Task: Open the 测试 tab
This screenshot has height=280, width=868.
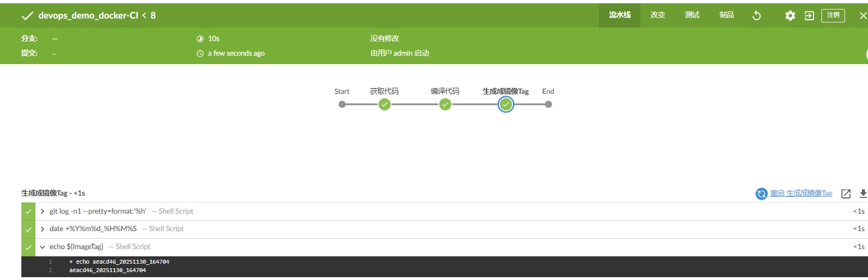Action: (x=692, y=15)
